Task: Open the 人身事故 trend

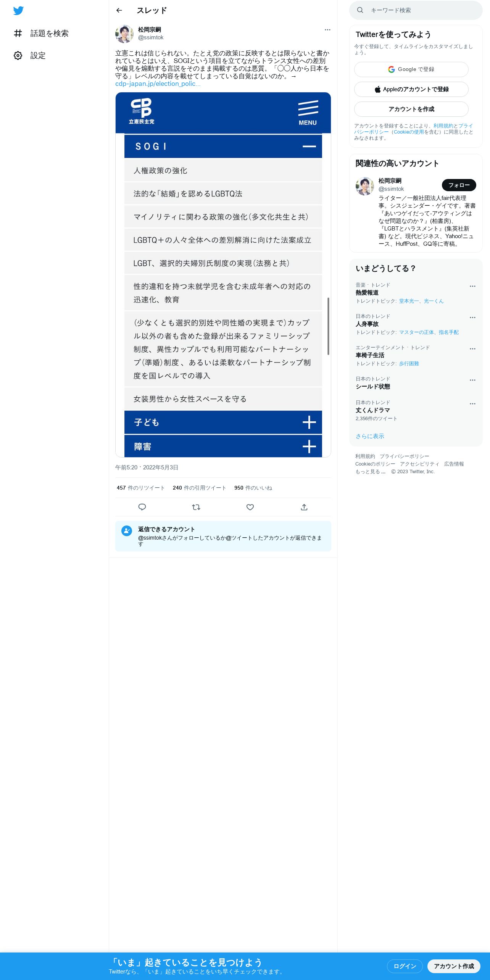Action: point(367,324)
